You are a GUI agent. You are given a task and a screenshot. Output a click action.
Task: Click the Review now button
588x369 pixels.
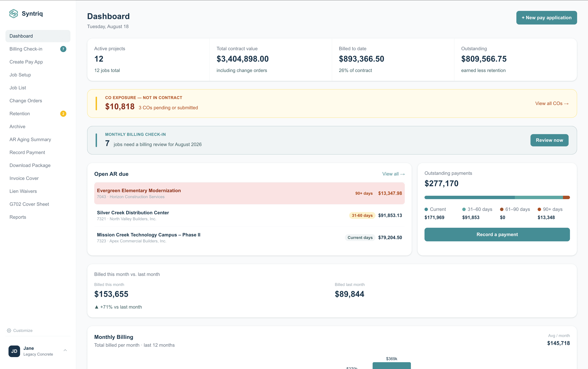click(549, 140)
